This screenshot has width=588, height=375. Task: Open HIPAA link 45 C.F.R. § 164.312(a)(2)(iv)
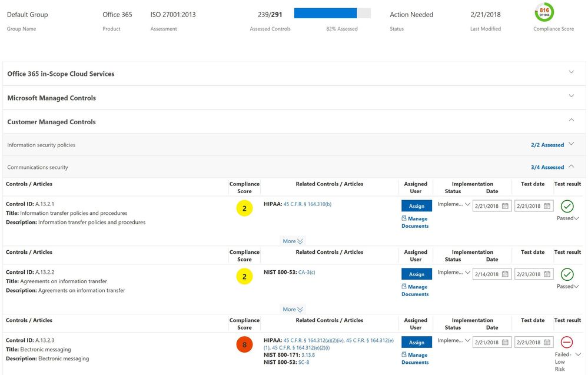[x=314, y=340]
